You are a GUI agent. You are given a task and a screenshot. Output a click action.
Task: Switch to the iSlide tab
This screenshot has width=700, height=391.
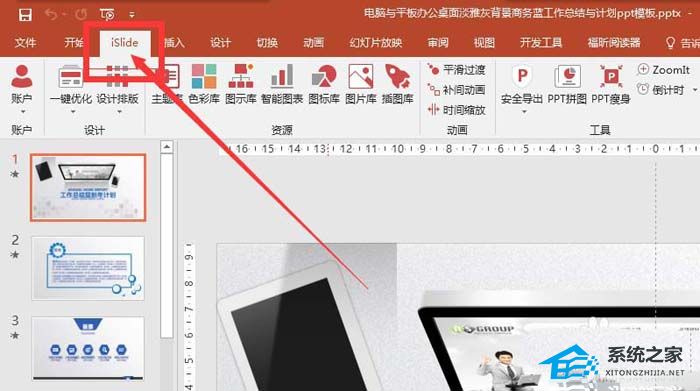[x=125, y=42]
